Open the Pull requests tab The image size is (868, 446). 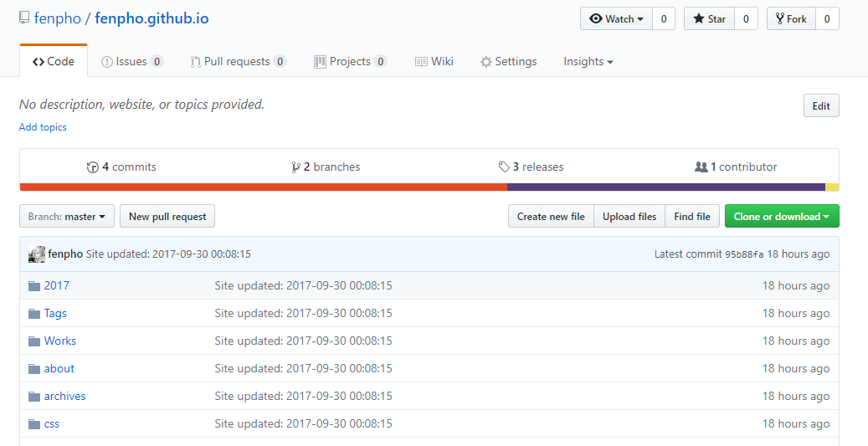coord(238,61)
